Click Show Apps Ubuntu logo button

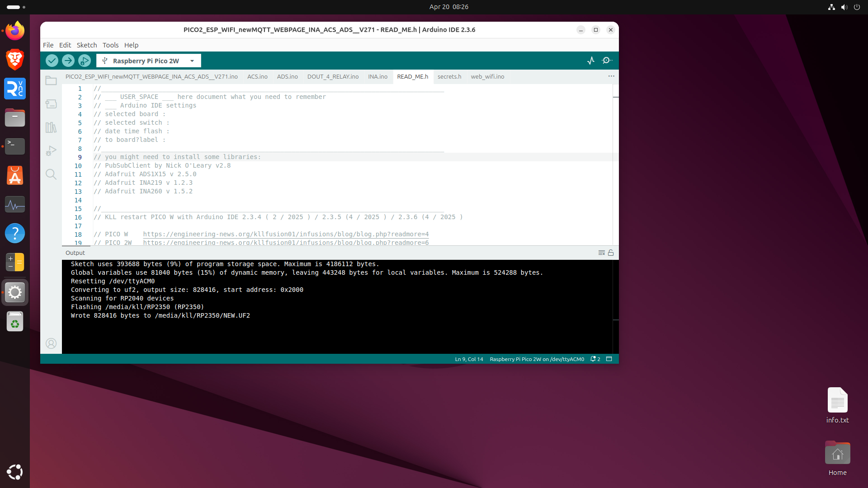click(x=15, y=472)
